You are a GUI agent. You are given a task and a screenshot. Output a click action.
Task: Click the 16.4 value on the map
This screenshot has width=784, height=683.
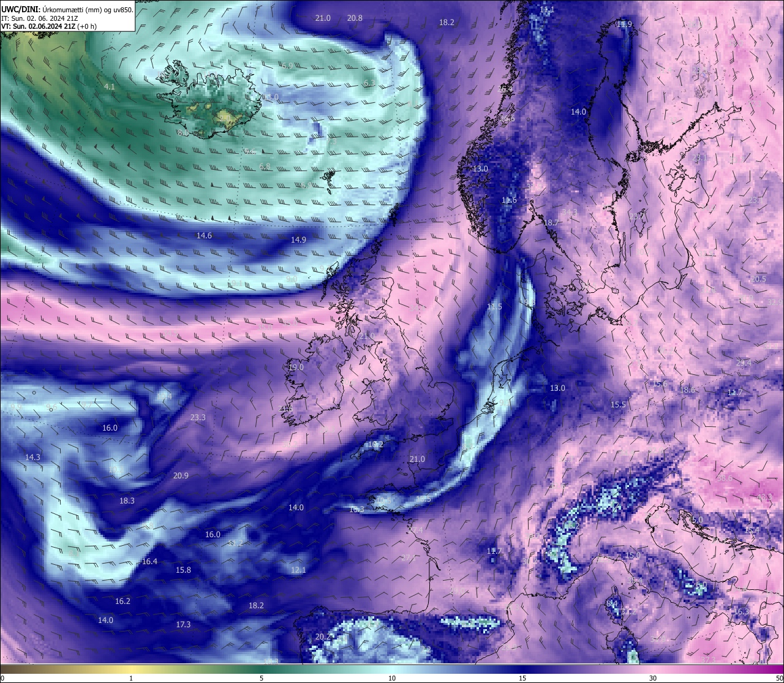point(149,562)
